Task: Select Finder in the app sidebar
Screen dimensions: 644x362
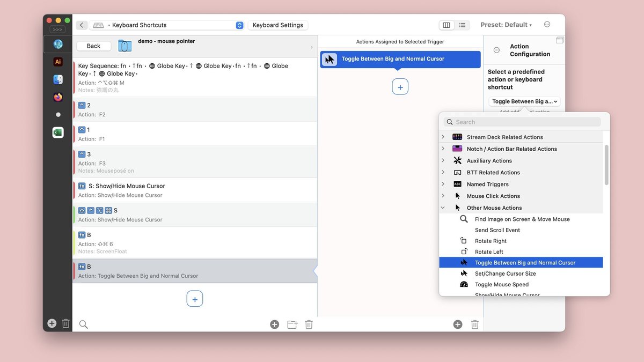Action: pyautogui.click(x=58, y=79)
